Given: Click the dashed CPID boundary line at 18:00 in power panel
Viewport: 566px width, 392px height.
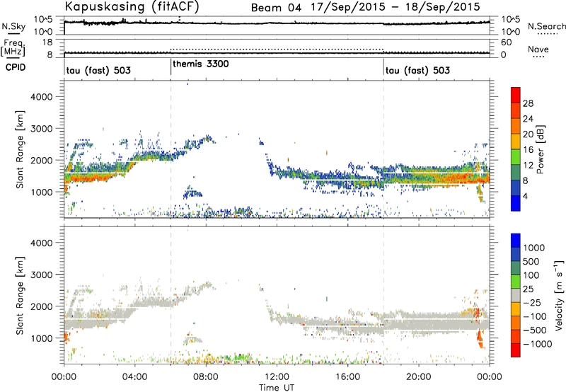Looking at the screenshot, I should click(x=383, y=149).
